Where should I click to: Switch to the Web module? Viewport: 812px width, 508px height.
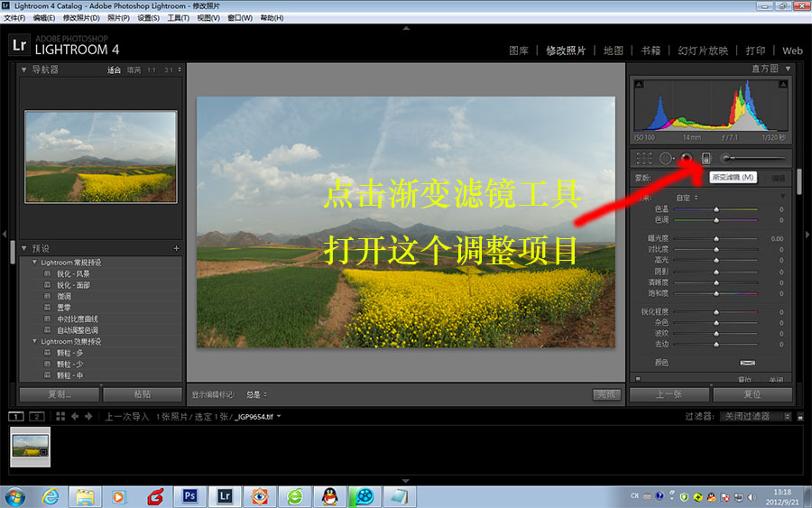792,51
